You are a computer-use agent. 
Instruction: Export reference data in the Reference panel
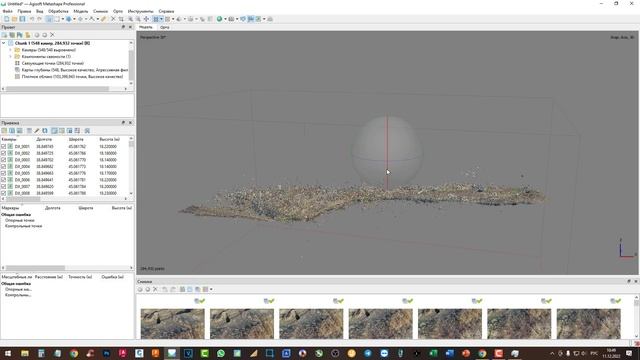12,131
